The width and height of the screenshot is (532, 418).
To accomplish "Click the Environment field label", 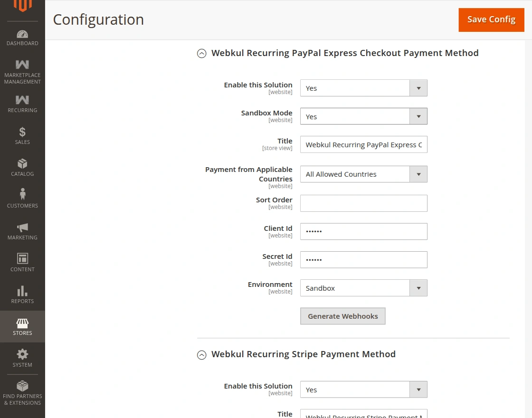I will pyautogui.click(x=270, y=285).
